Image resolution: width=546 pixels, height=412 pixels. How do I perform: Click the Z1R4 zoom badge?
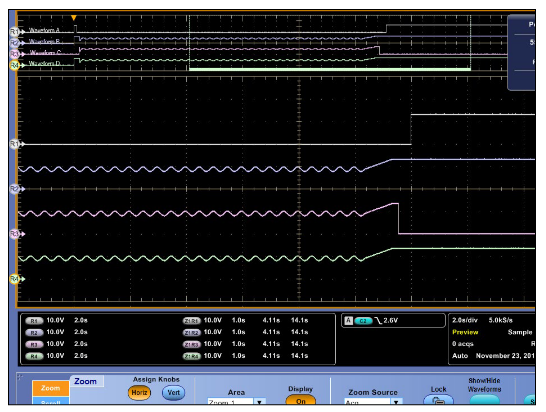pos(192,356)
